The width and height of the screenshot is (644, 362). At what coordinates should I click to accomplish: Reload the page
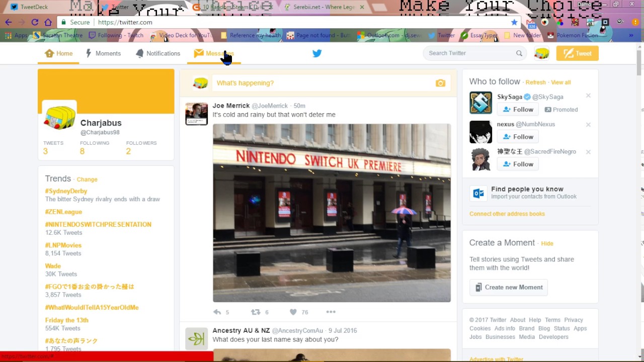(x=35, y=22)
